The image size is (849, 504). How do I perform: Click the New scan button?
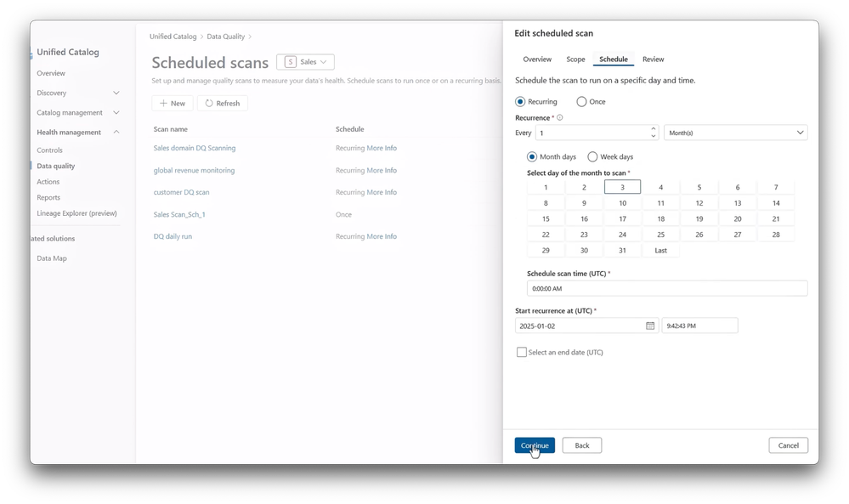[173, 104]
